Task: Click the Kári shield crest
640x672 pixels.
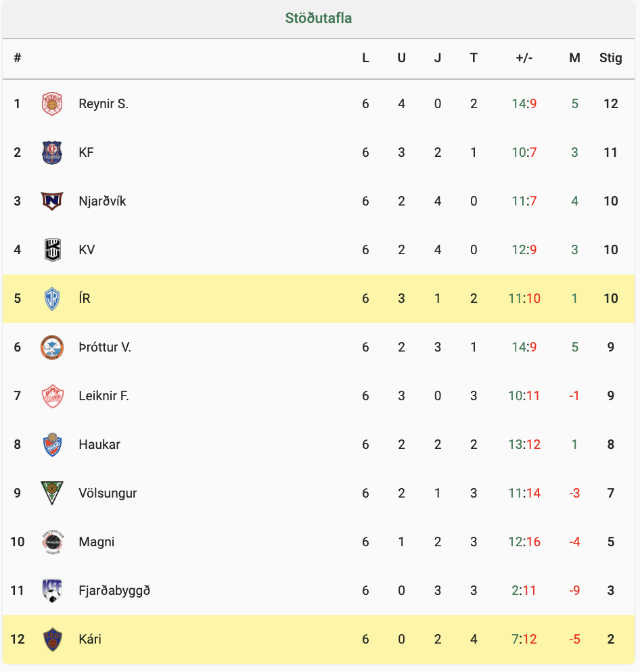Action: (x=53, y=640)
